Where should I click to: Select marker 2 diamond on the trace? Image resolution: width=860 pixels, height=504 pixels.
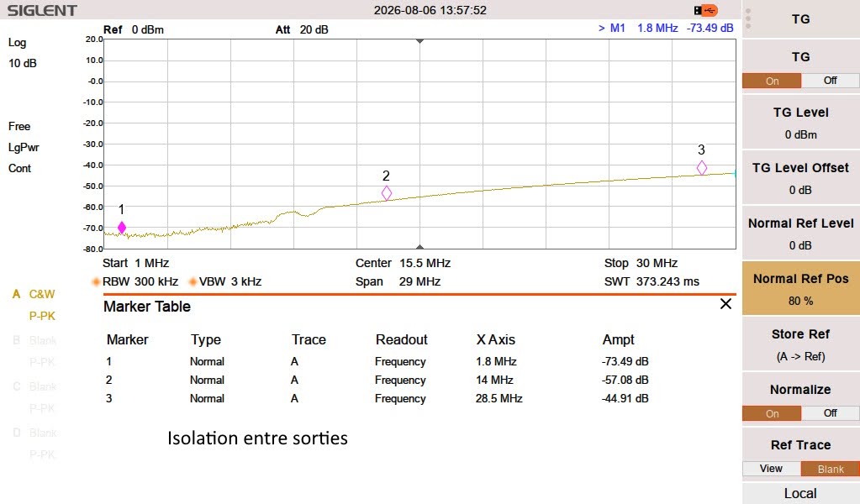tap(387, 193)
